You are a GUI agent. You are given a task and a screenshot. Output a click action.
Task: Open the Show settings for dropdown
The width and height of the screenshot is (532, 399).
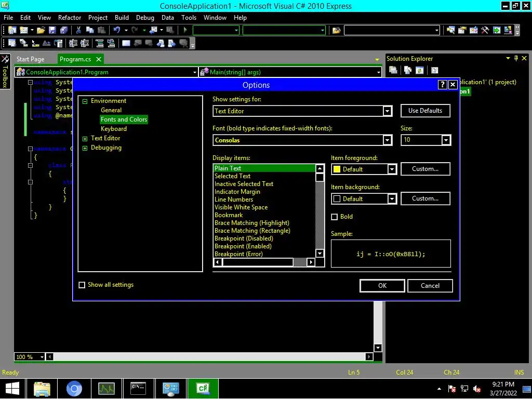click(387, 111)
